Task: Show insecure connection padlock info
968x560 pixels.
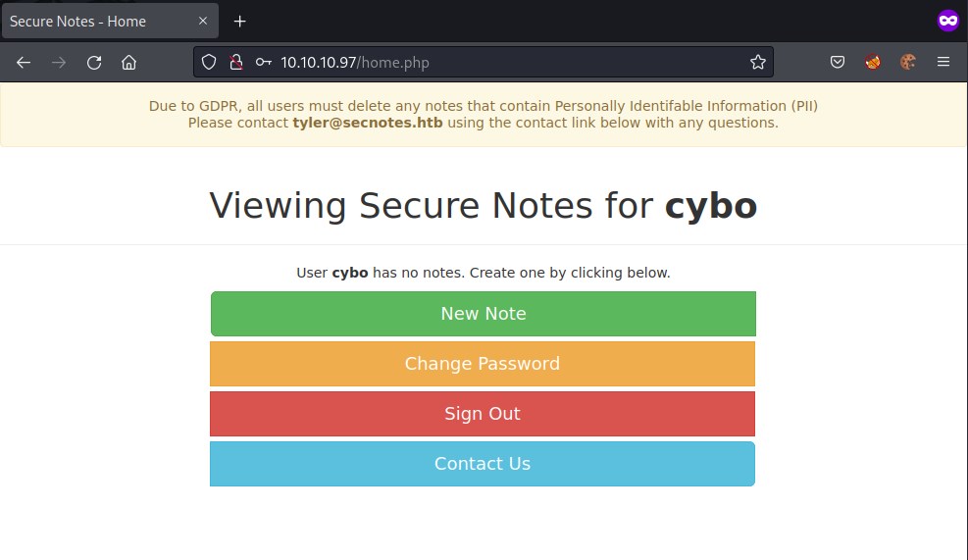Action: 235,62
